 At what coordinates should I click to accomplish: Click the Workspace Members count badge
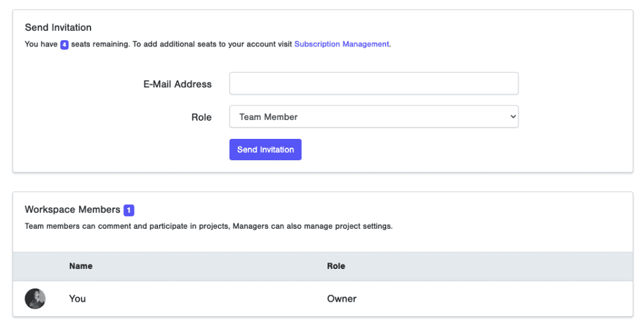click(x=128, y=210)
